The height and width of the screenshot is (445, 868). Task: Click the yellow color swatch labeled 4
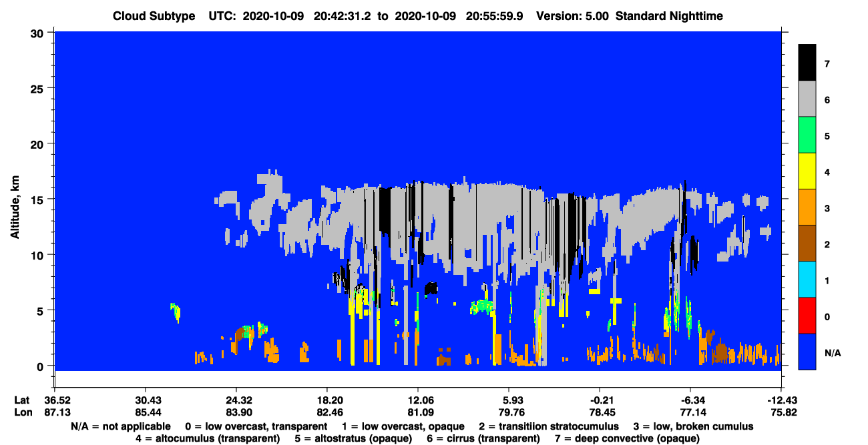[x=807, y=171]
